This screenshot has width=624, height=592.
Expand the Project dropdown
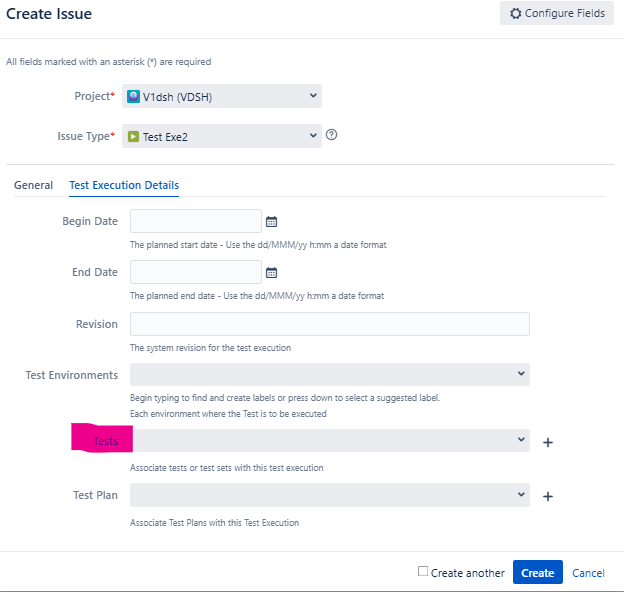pyautogui.click(x=313, y=96)
